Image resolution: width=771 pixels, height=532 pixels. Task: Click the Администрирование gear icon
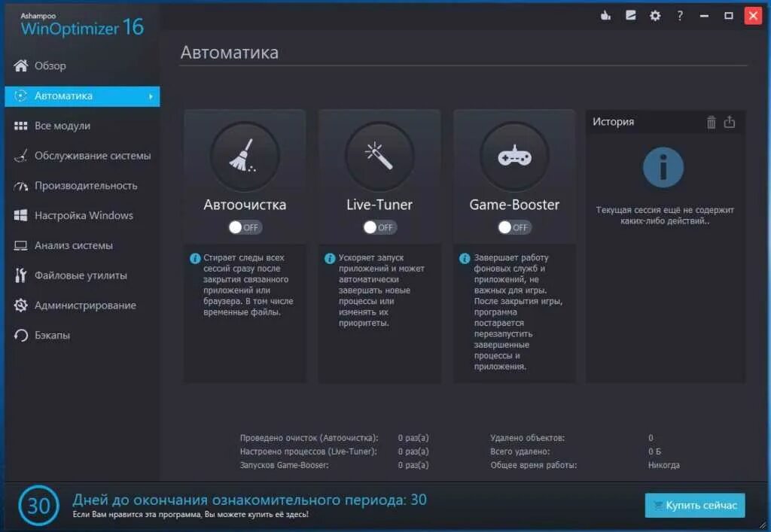(20, 305)
